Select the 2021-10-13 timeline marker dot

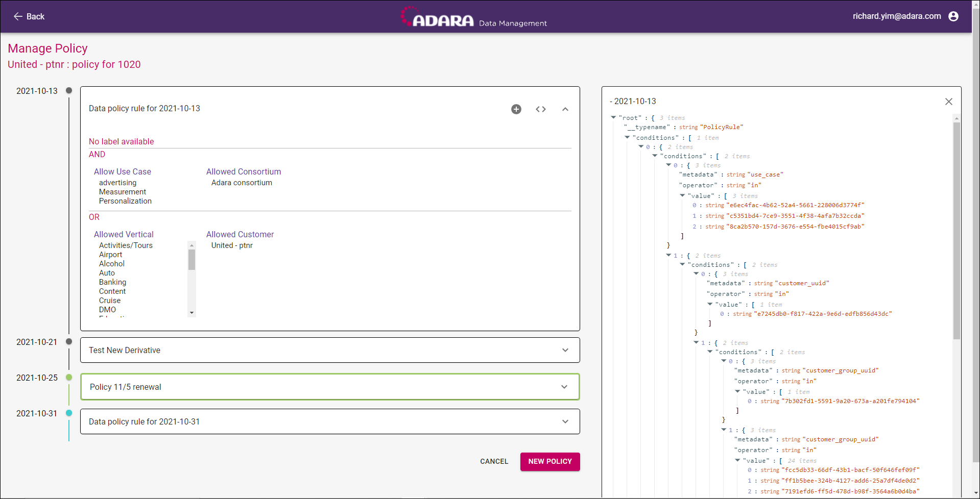69,91
